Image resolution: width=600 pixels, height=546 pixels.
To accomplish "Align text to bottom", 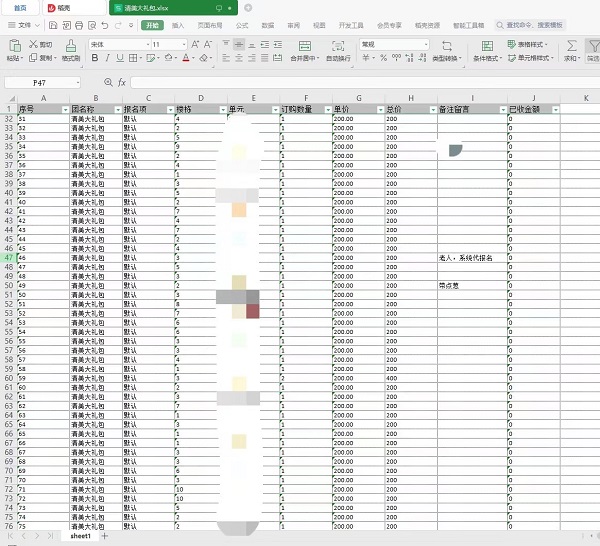I will click(x=252, y=44).
